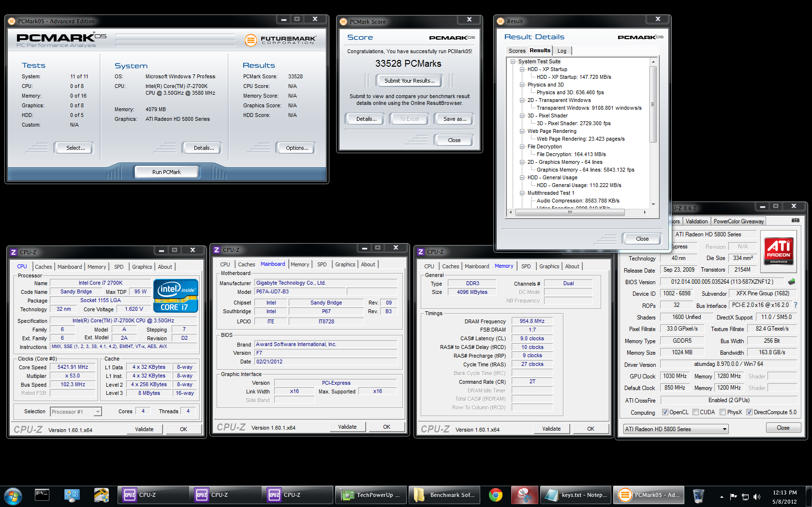Open the Benchmark Software folder in taskbar
This screenshot has width=812, height=507.
444,495
